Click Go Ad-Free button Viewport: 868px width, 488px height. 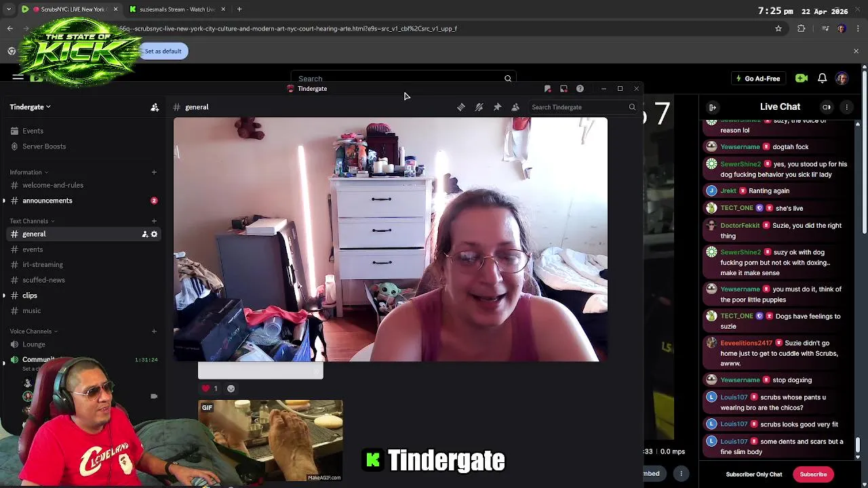[x=757, y=79]
